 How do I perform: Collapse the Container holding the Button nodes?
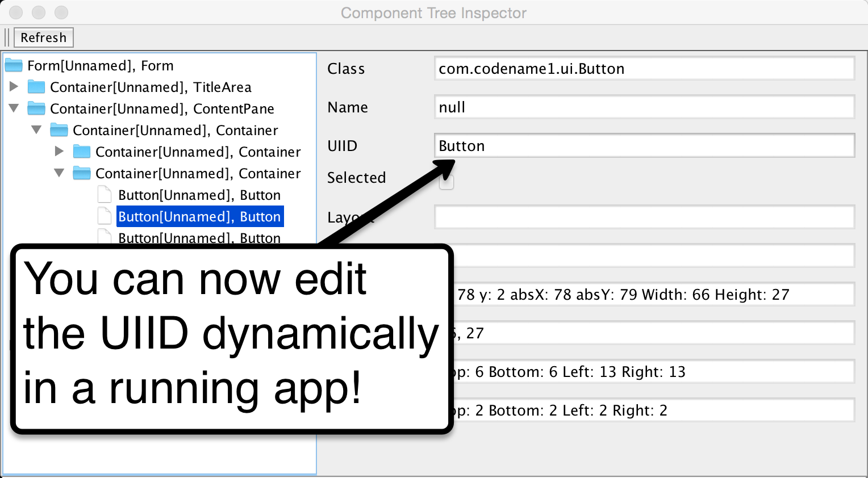click(59, 173)
